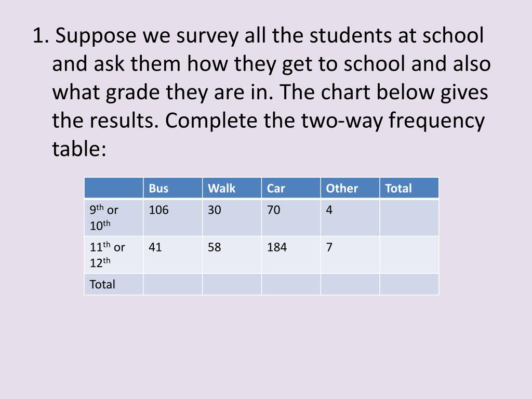Click the empty grand total cell
This screenshot has width=532, height=399.
coord(409,284)
